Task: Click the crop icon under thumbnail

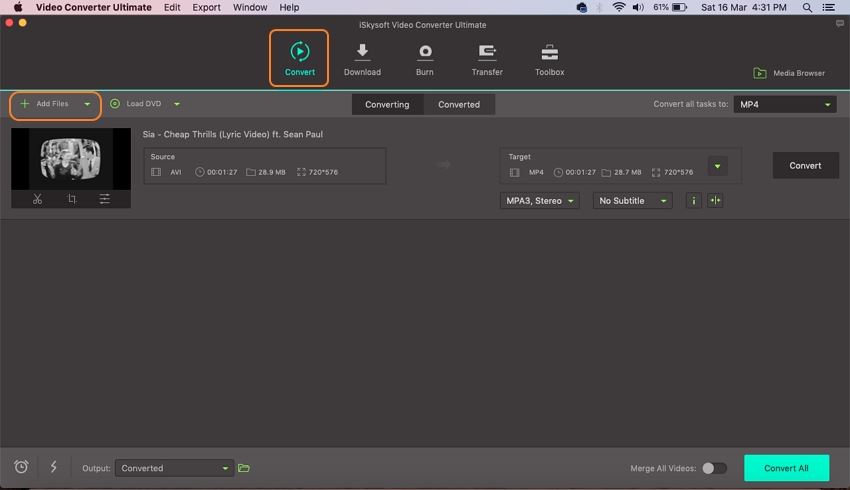Action: (x=71, y=199)
